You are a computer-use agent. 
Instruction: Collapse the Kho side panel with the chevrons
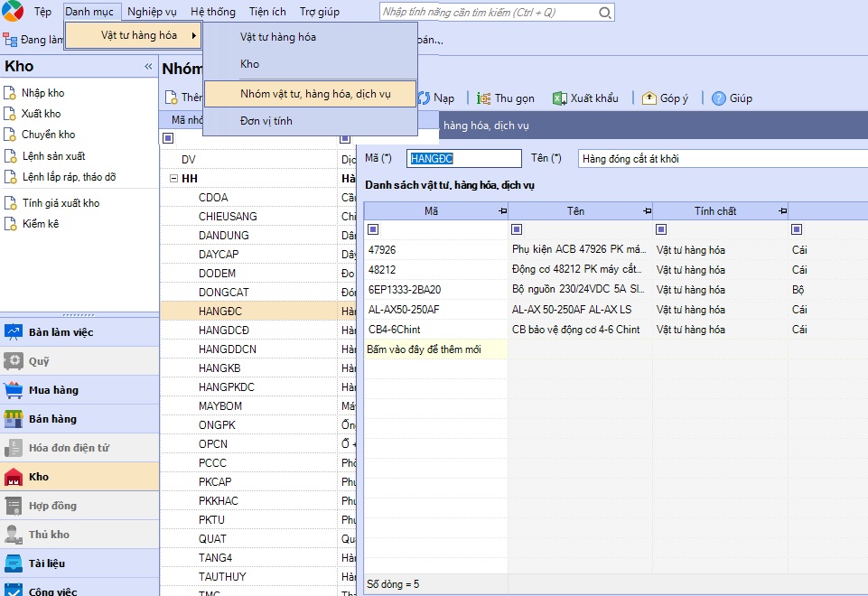148,67
